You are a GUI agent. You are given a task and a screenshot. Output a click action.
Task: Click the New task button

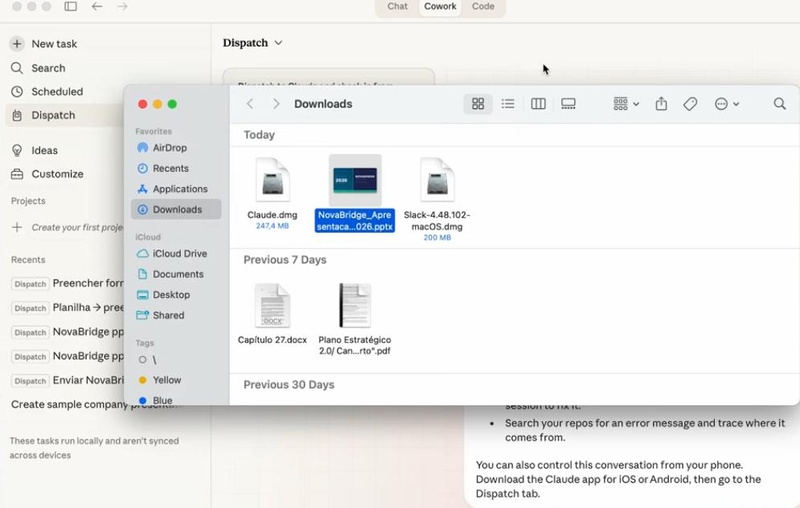[54, 44]
